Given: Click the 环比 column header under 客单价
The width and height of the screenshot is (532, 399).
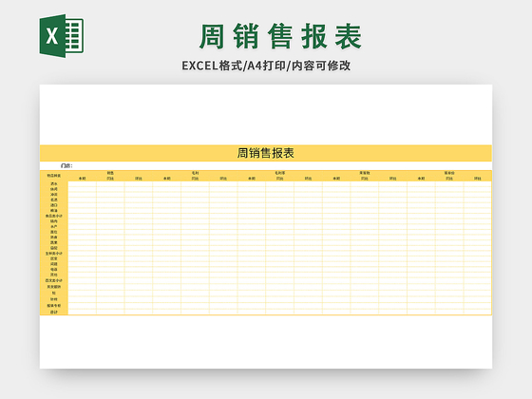Looking at the screenshot, I should pyautogui.click(x=477, y=179).
